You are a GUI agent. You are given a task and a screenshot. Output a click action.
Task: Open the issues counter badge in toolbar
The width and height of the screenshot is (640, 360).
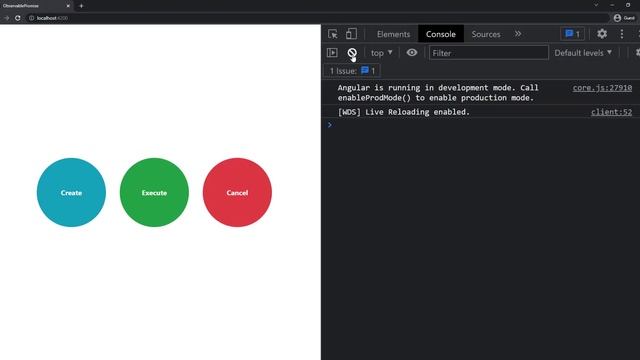pos(572,34)
